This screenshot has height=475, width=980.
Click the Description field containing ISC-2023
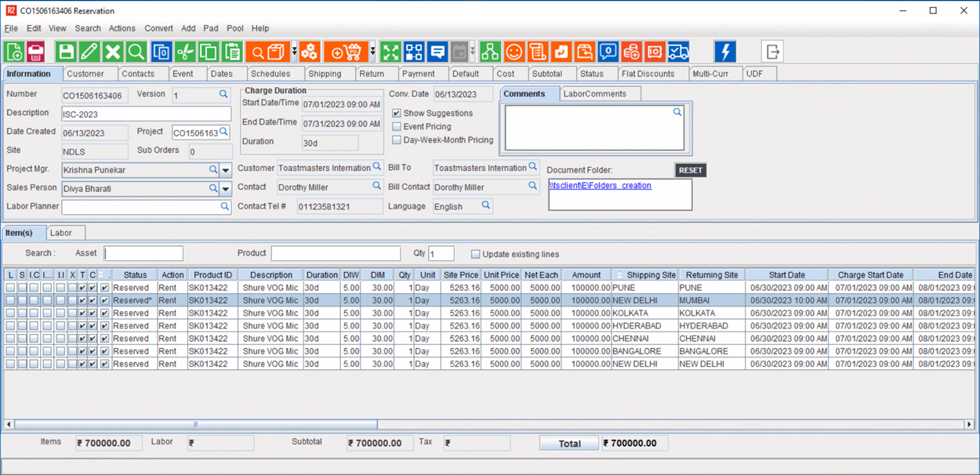(x=146, y=113)
